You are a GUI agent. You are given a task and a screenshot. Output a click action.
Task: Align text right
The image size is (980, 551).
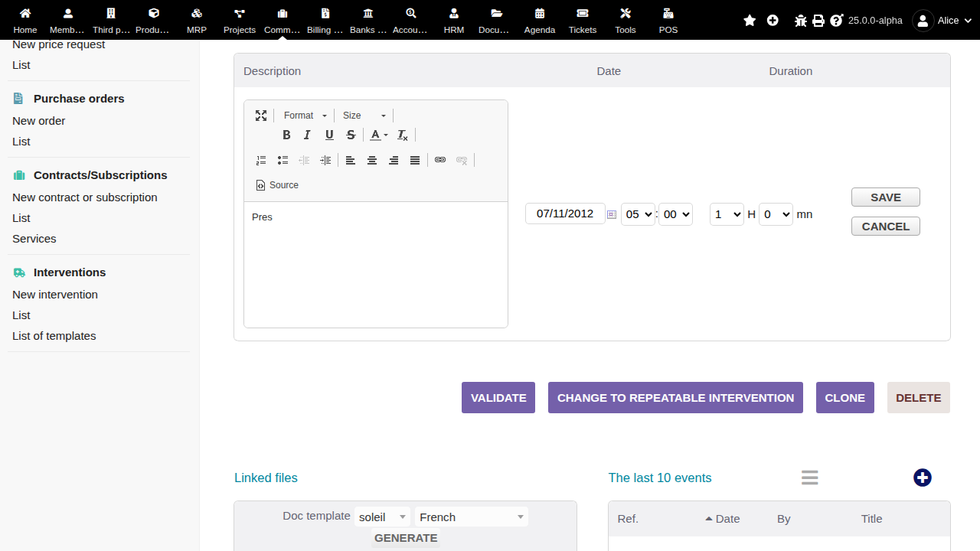tap(394, 160)
